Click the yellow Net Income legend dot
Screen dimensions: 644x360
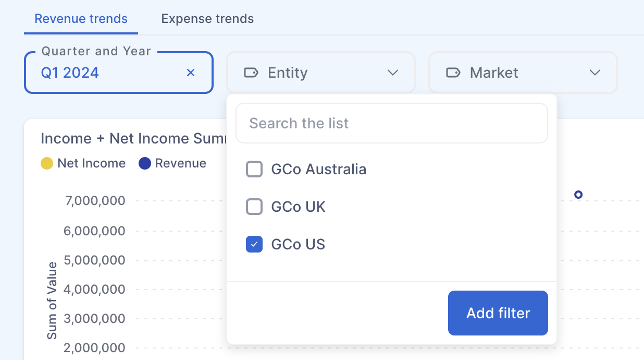coord(47,164)
